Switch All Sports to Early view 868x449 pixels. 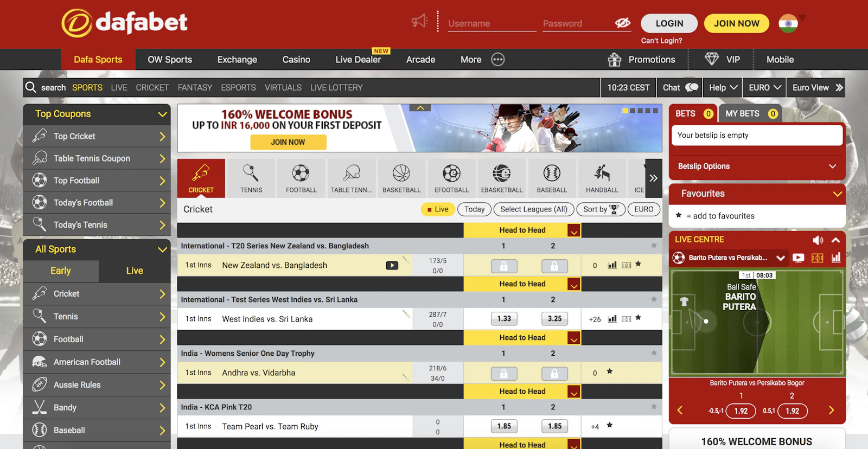click(x=61, y=271)
